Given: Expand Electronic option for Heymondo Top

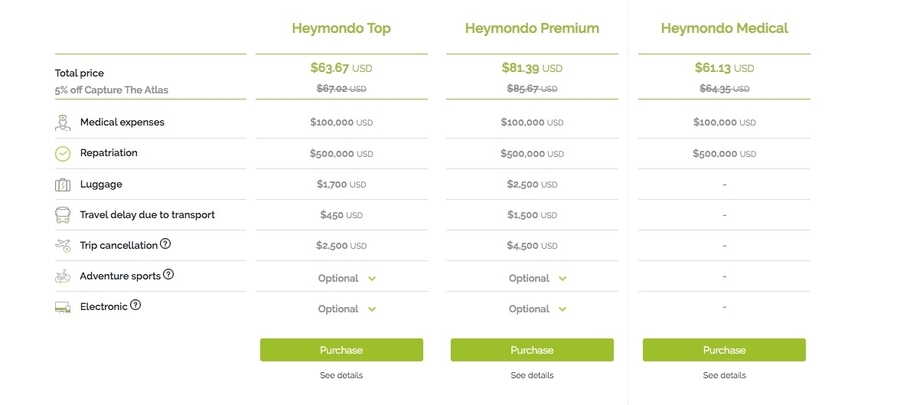Looking at the screenshot, I should pyautogui.click(x=346, y=310).
